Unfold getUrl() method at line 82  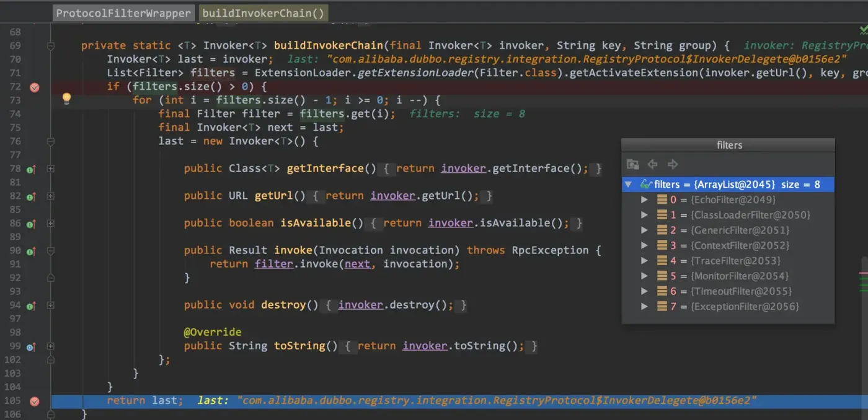pyautogui.click(x=51, y=196)
